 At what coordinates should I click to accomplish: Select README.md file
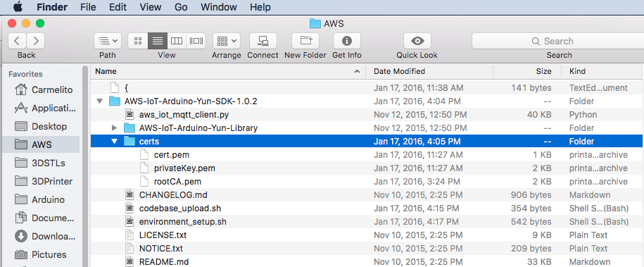366,261
